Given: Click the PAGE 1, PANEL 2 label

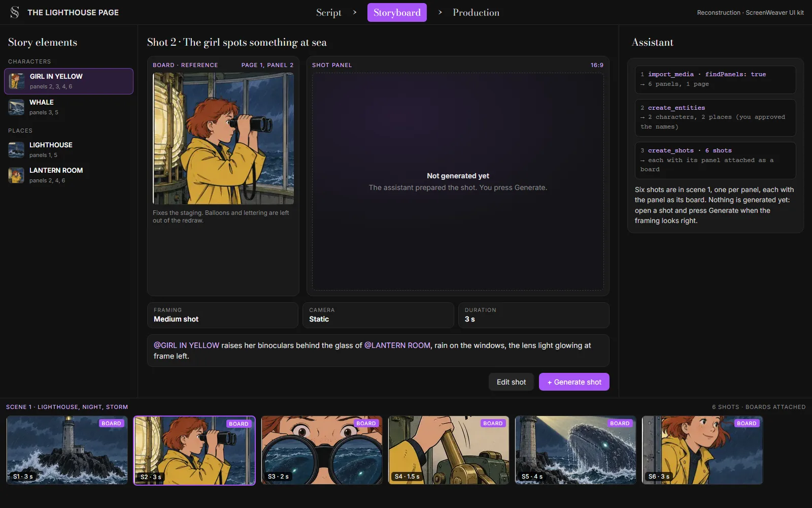Looking at the screenshot, I should pos(267,65).
